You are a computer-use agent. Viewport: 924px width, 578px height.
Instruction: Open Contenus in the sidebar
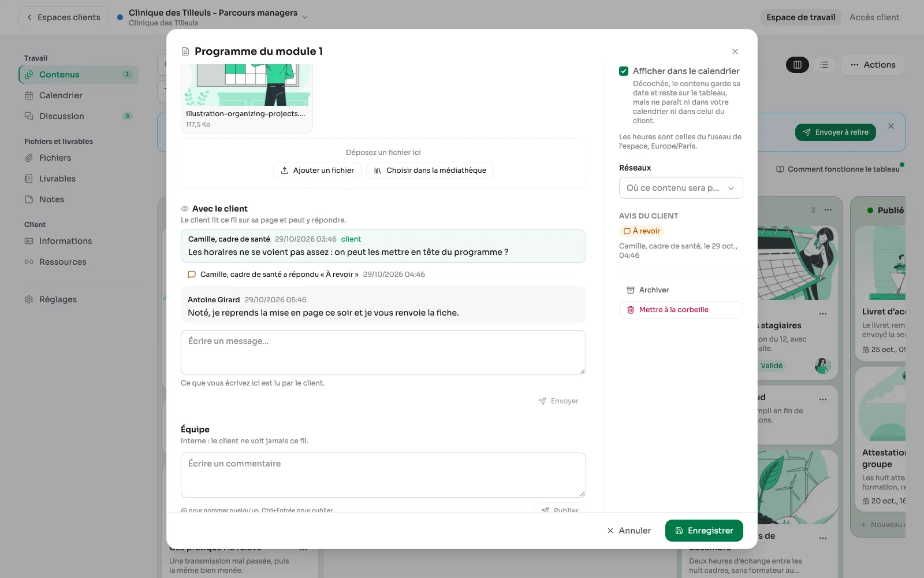coord(79,75)
